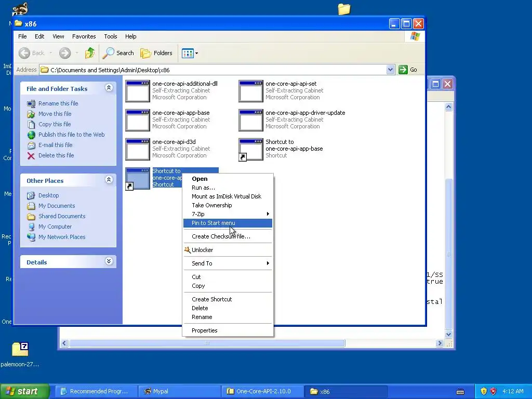Image resolution: width=532 pixels, height=399 pixels.
Task: Open the View menu
Action: pyautogui.click(x=58, y=36)
